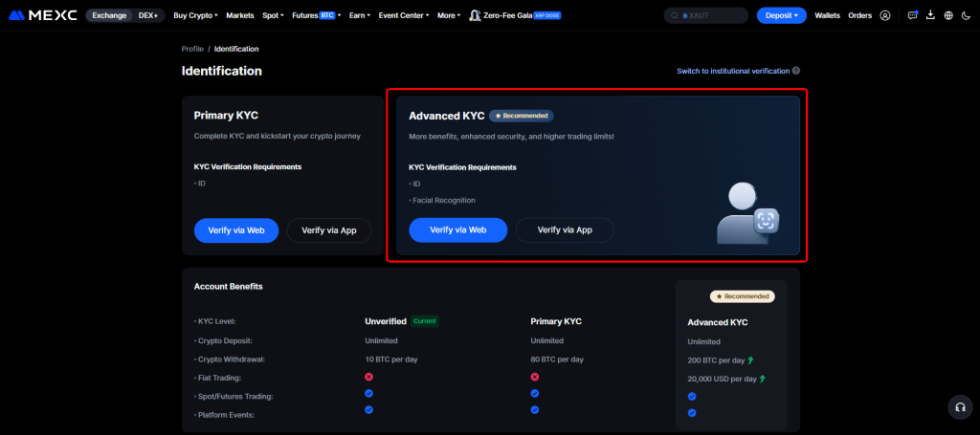This screenshot has height=435, width=980.
Task: Click Verify via App under Primary KYC
Action: tap(328, 229)
